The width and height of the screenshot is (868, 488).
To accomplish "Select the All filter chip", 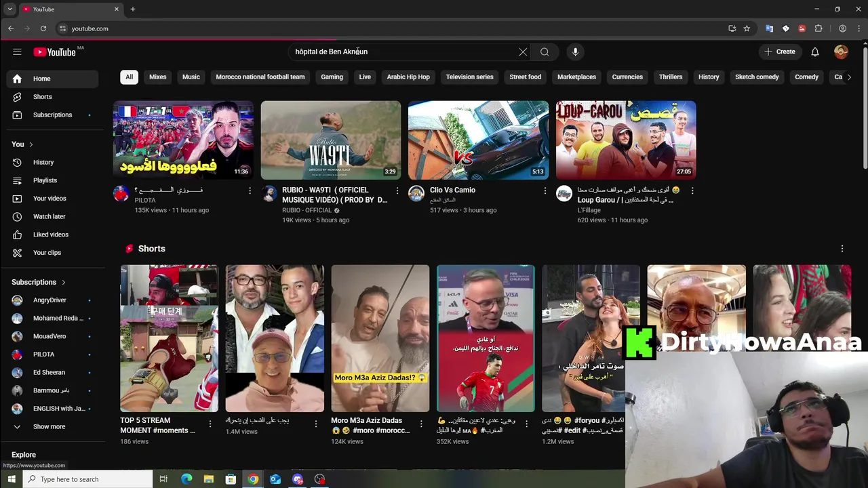I will pyautogui.click(x=129, y=77).
